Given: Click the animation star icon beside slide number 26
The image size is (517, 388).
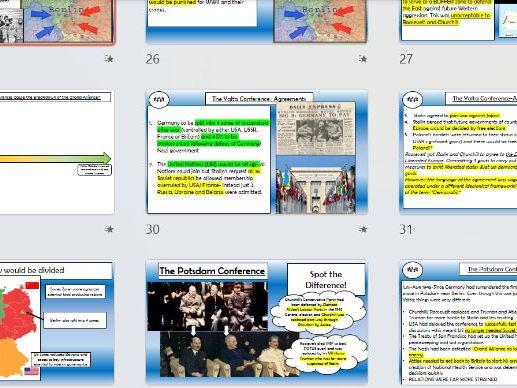Looking at the screenshot, I should tap(363, 59).
